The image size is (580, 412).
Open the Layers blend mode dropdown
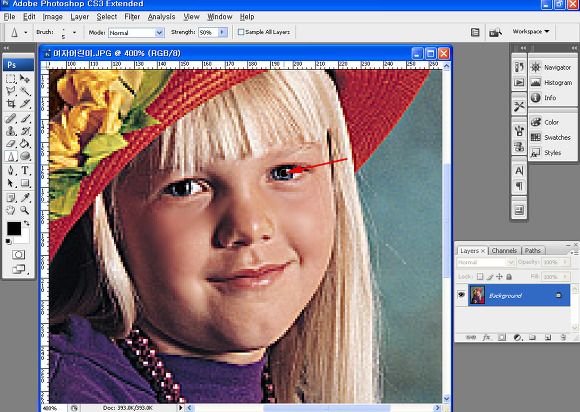485,262
